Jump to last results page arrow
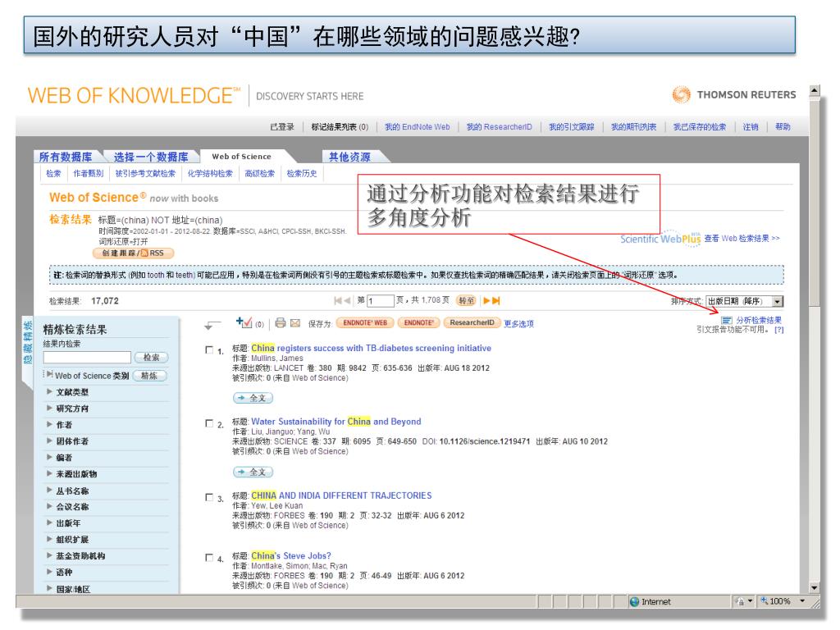840x630 pixels. pyautogui.click(x=496, y=300)
